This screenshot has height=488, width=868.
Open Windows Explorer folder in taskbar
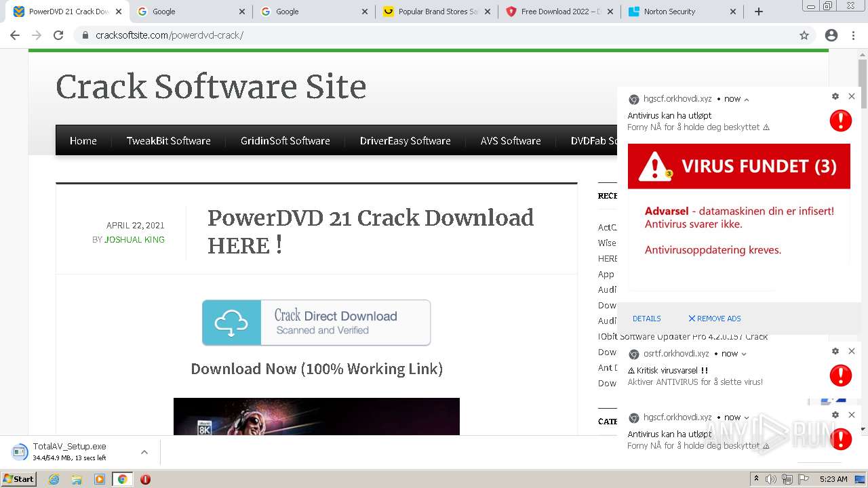(77, 479)
